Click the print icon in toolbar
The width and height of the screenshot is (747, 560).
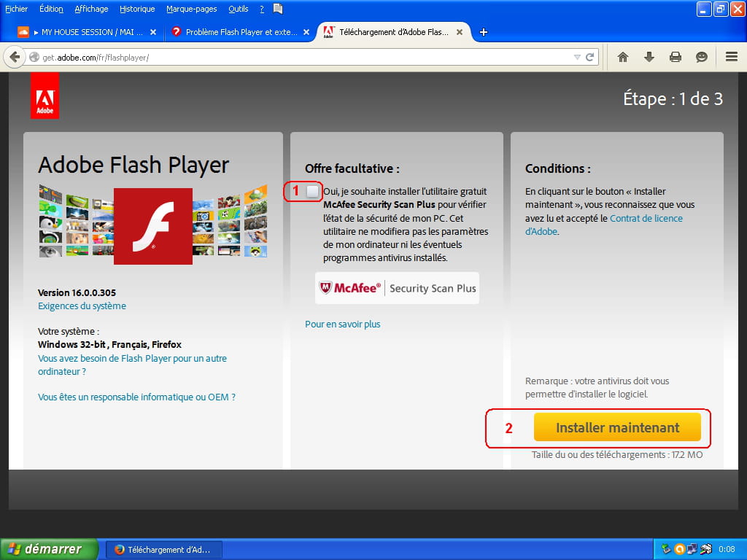676,57
